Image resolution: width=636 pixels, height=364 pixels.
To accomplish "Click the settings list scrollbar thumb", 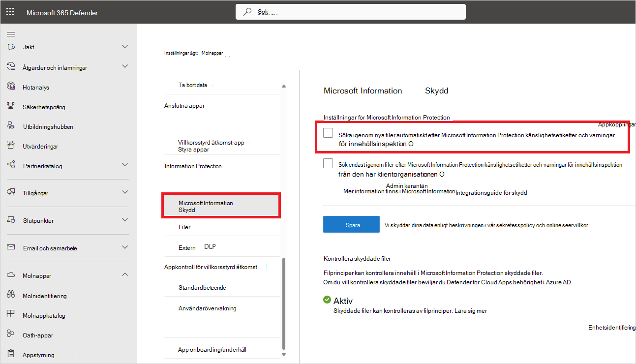I will (283, 303).
